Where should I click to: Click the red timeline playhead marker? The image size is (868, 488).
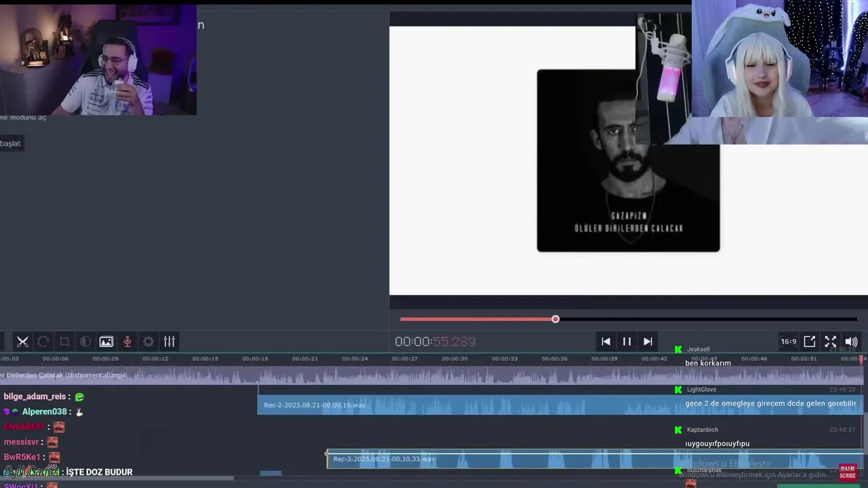862,360
